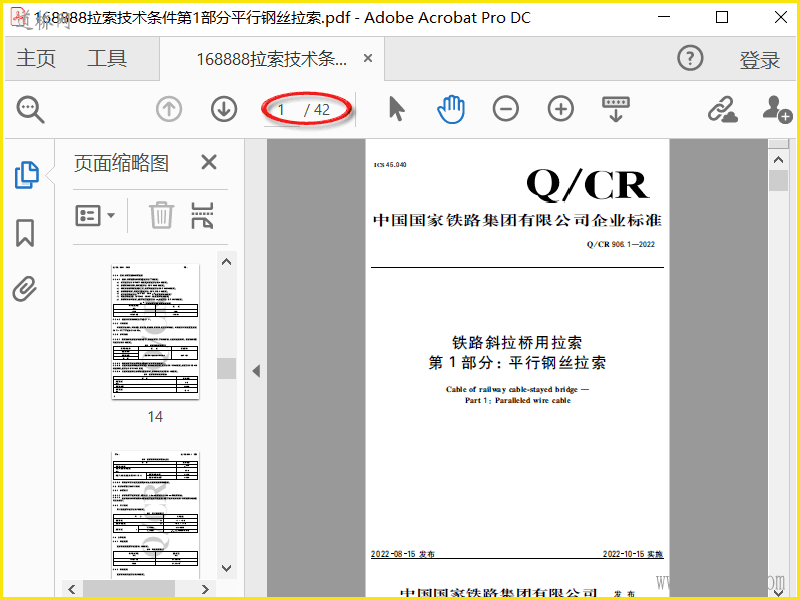Click the English title Cable of railway cable-stayed bridge
Image resolution: width=800 pixels, height=600 pixels.
click(x=517, y=389)
